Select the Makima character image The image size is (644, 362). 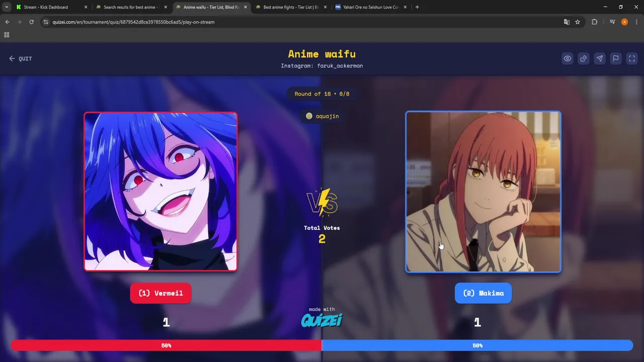[483, 192]
